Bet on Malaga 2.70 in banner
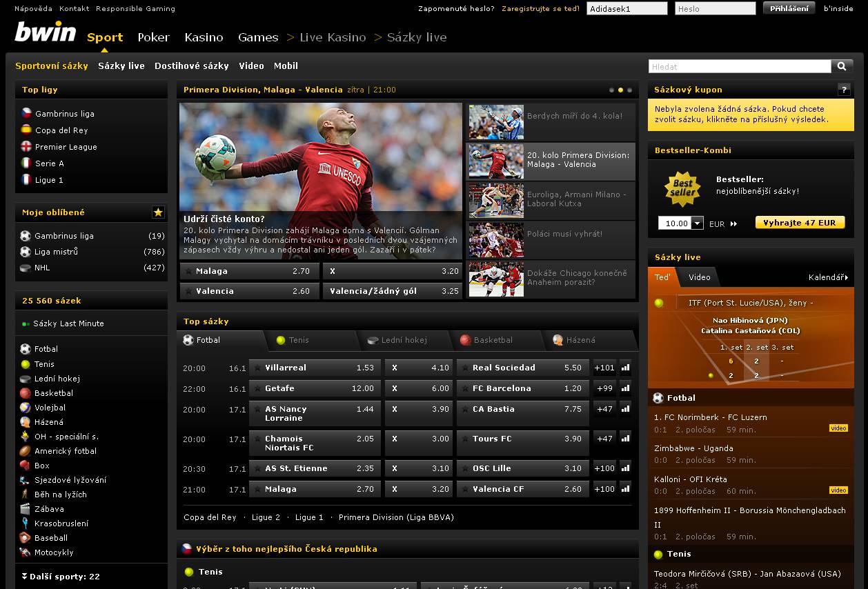This screenshot has height=589, width=868. (249, 271)
